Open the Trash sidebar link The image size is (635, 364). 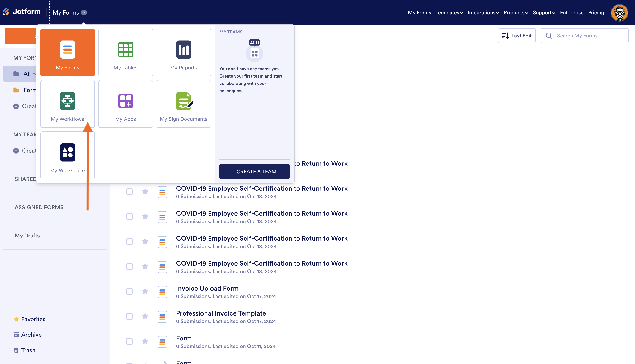[28, 350]
